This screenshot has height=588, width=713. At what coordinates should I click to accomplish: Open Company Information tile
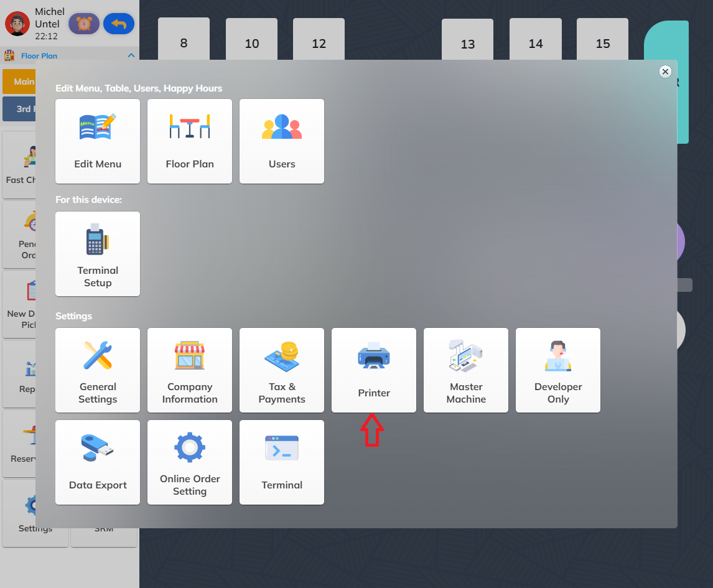click(x=190, y=370)
